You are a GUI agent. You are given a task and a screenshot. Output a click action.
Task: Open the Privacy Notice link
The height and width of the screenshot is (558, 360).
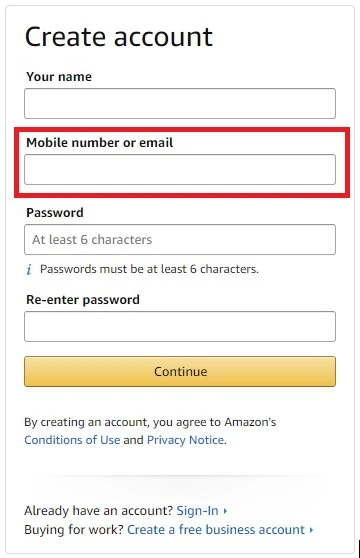(185, 440)
